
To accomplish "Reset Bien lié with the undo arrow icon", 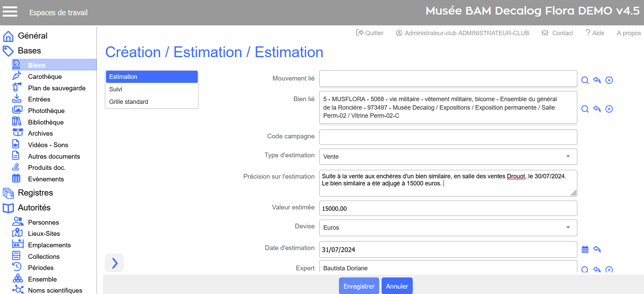I will [597, 109].
